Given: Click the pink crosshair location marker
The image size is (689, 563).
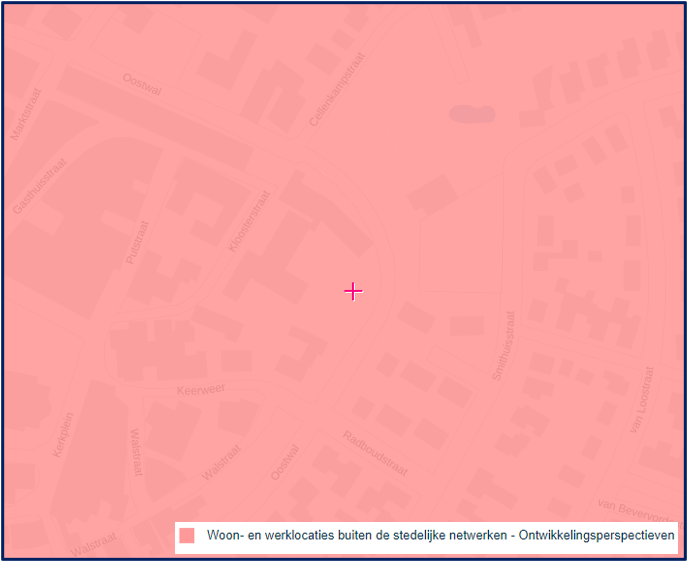Looking at the screenshot, I should (x=353, y=292).
